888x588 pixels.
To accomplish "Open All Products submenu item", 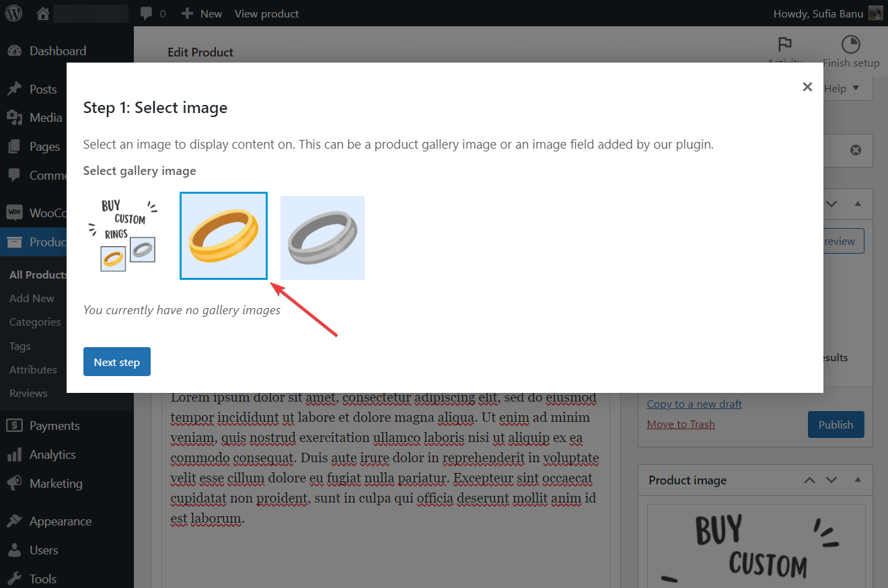I will coord(38,274).
